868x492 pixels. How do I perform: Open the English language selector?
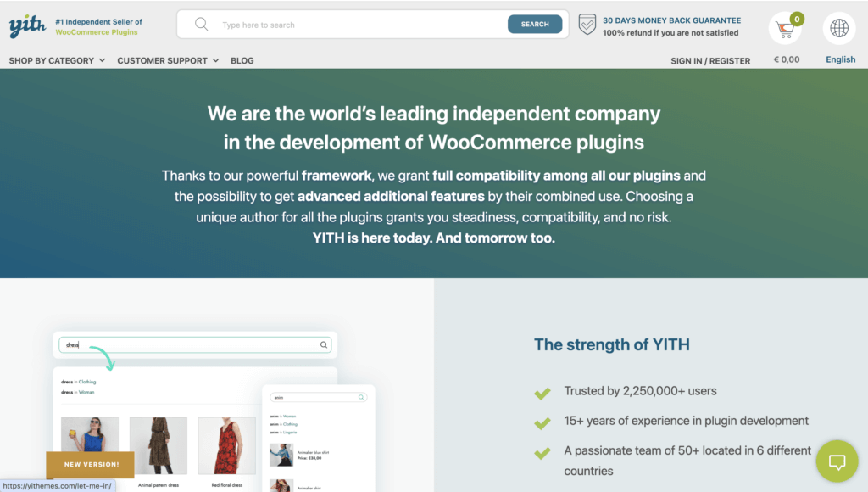tap(840, 59)
